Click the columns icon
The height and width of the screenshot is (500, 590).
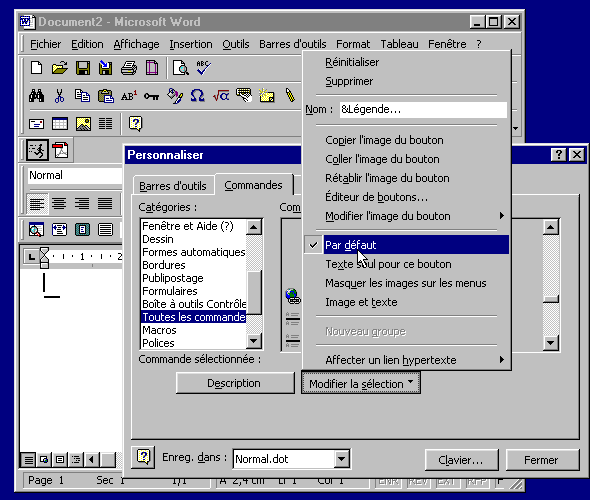pyautogui.click(x=105, y=124)
